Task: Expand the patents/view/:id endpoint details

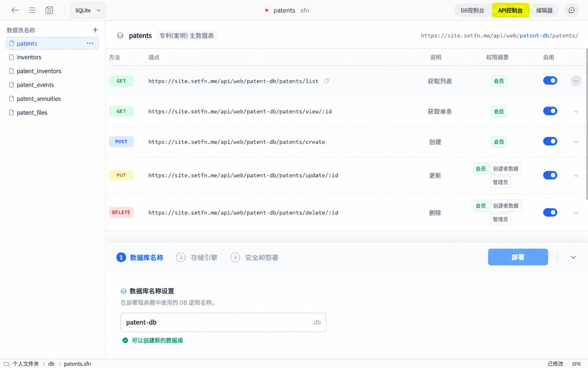Action: click(576, 111)
